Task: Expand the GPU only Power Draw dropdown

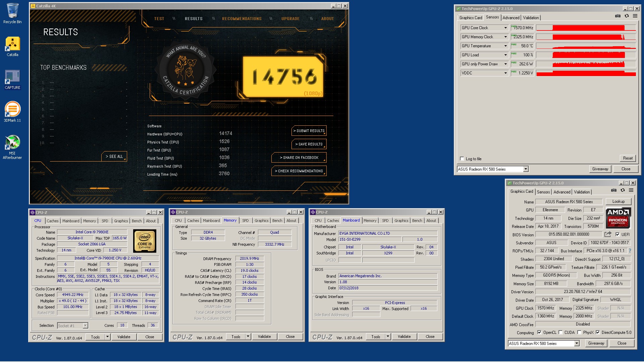Action: [x=505, y=64]
